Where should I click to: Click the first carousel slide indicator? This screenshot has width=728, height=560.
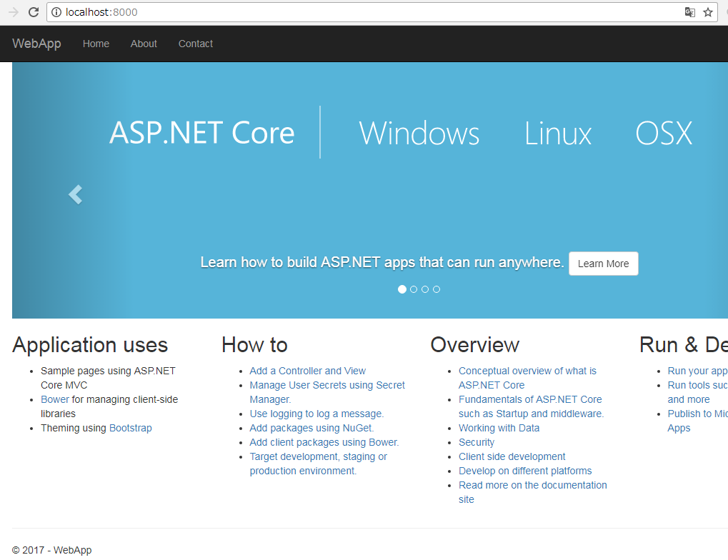click(402, 289)
